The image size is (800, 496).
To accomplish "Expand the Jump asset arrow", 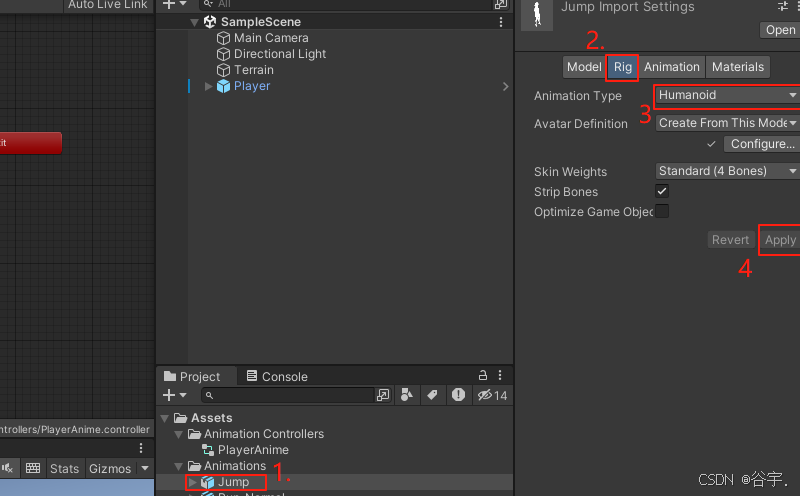I will (x=192, y=482).
